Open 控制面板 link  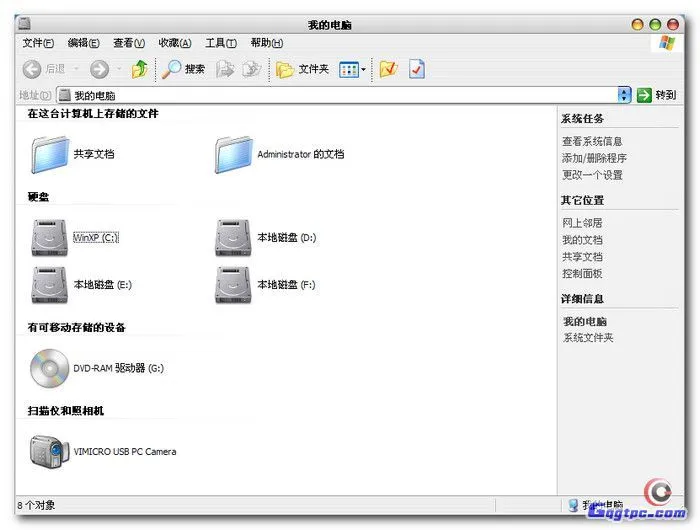[x=582, y=274]
